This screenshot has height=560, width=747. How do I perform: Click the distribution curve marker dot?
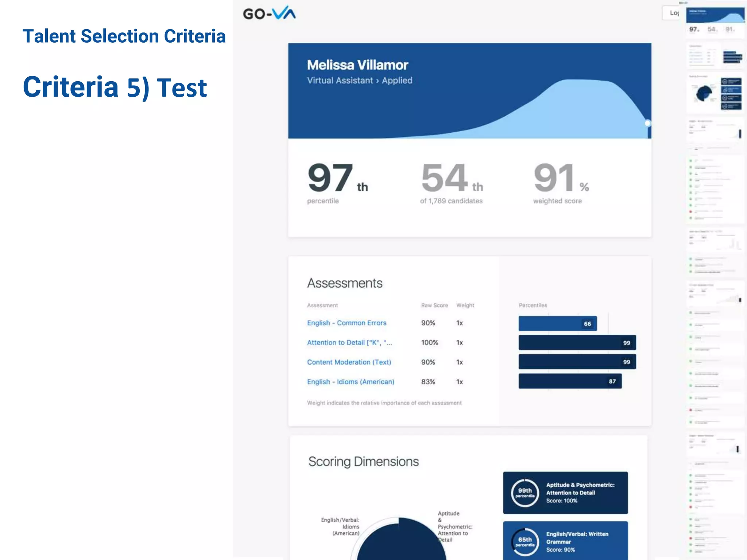647,123
